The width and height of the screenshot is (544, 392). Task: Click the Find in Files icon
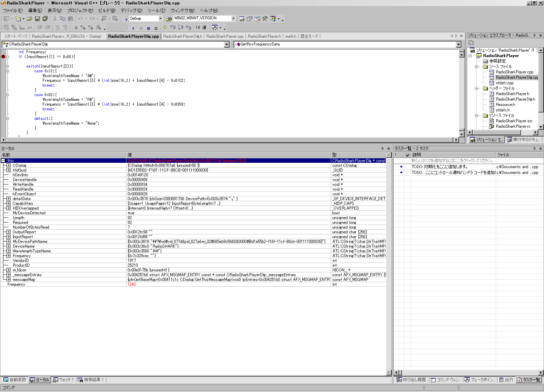coord(169,19)
